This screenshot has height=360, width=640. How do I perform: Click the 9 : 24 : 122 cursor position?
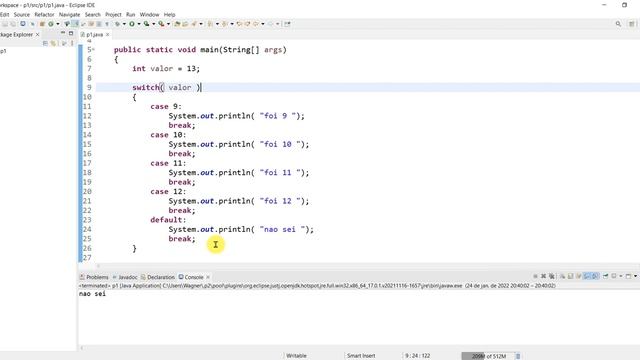[x=418, y=356]
